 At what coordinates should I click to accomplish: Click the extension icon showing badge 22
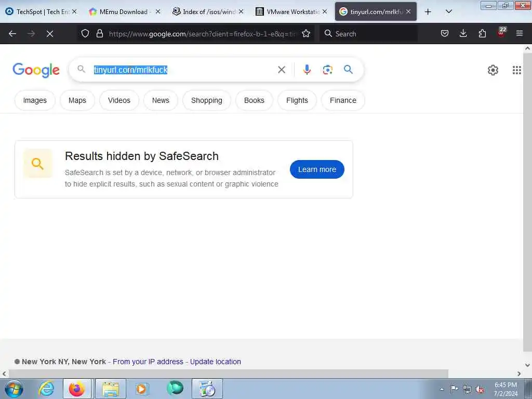[501, 33]
